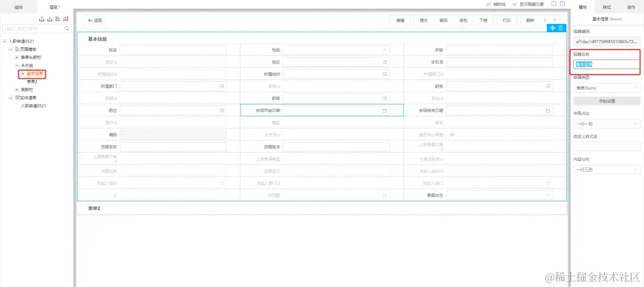Click the tree search input box
Screen dimensions: 644x287
[x=37, y=29]
